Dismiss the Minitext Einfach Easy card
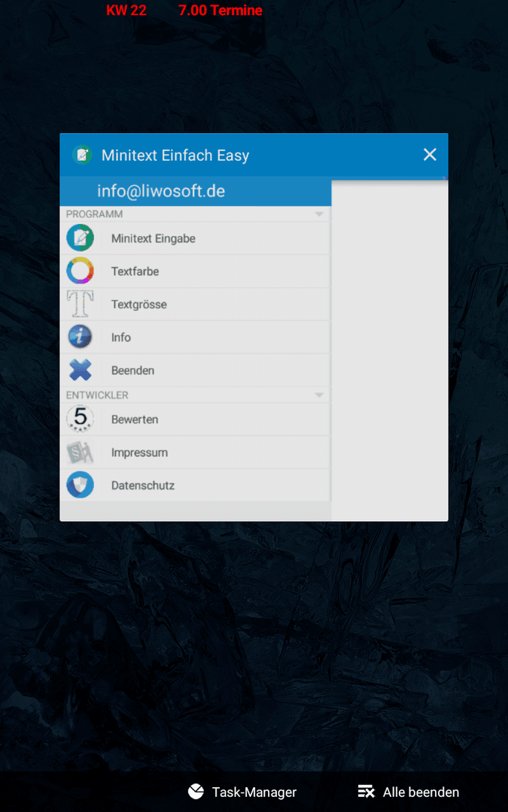The width and height of the screenshot is (508, 812). [430, 154]
